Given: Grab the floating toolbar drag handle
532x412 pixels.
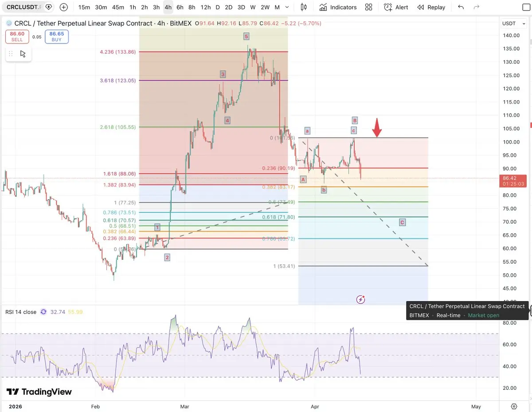Looking at the screenshot, I should 11,54.
